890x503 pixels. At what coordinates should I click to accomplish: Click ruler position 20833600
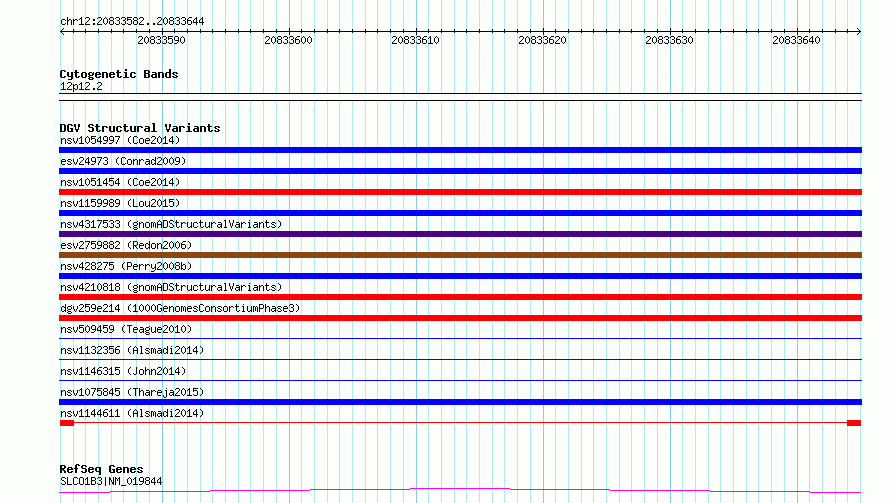(x=288, y=40)
